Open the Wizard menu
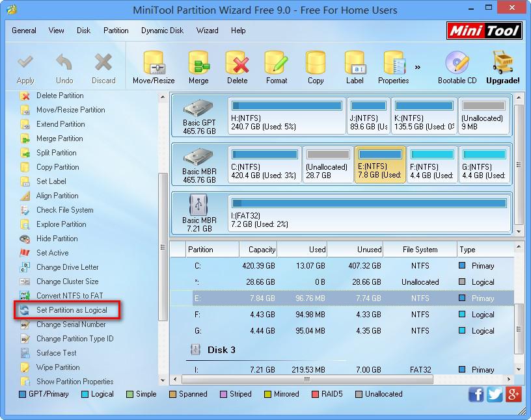This screenshot has width=531, height=420. coord(207,30)
